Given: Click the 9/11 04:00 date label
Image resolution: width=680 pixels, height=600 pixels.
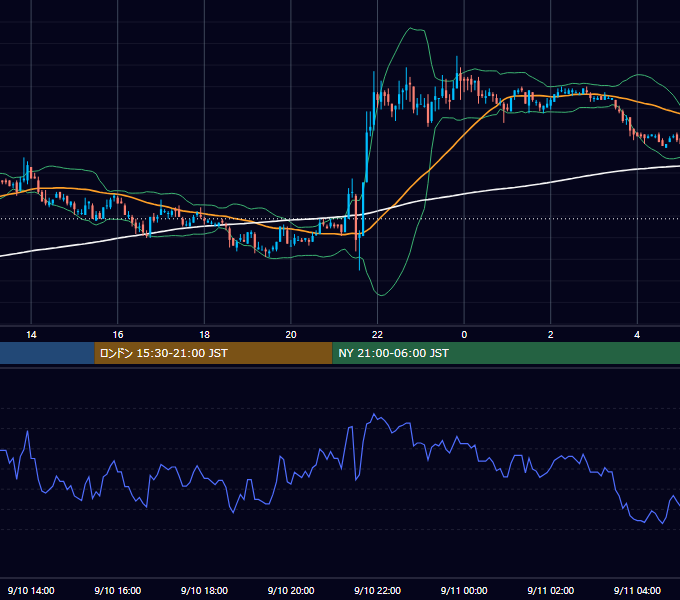Looking at the screenshot, I should point(637,590).
